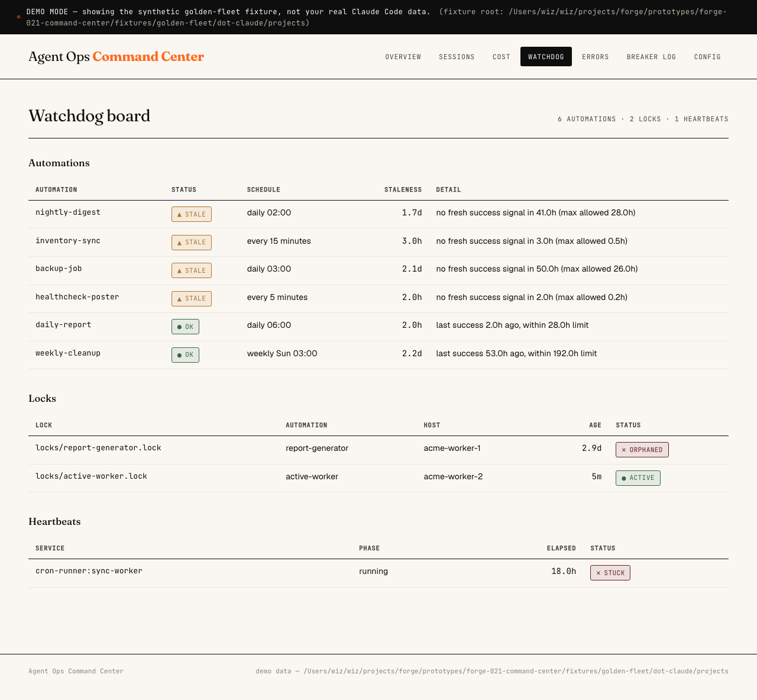Viewport: 757px width, 700px height.
Task: Click the 'daily 02:00' schedule cell
Action: click(269, 212)
